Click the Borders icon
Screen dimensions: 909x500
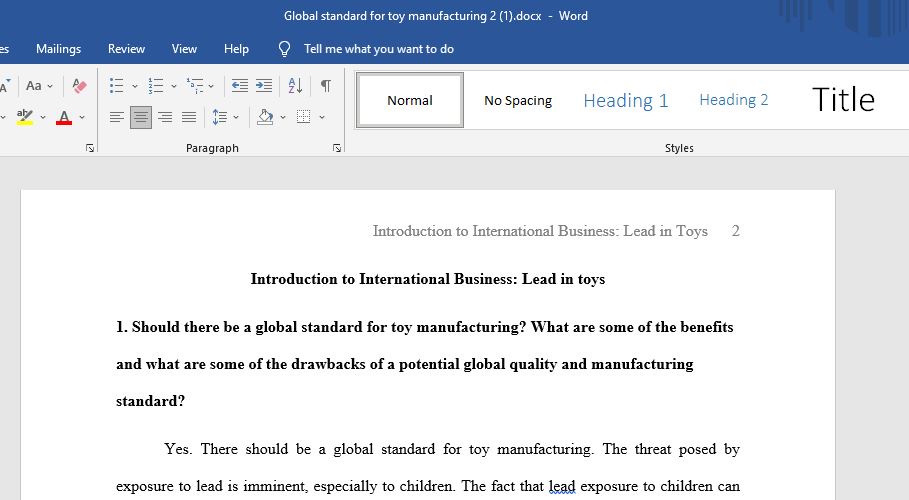(x=304, y=117)
